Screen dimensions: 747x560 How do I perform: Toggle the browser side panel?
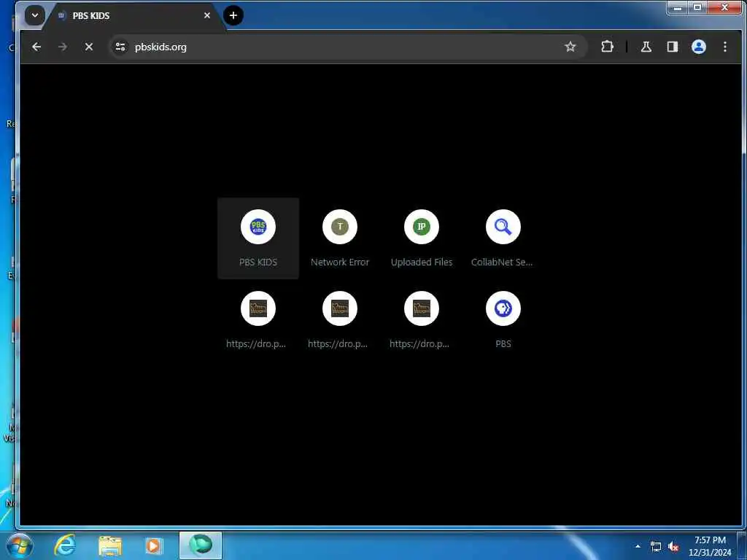click(672, 47)
